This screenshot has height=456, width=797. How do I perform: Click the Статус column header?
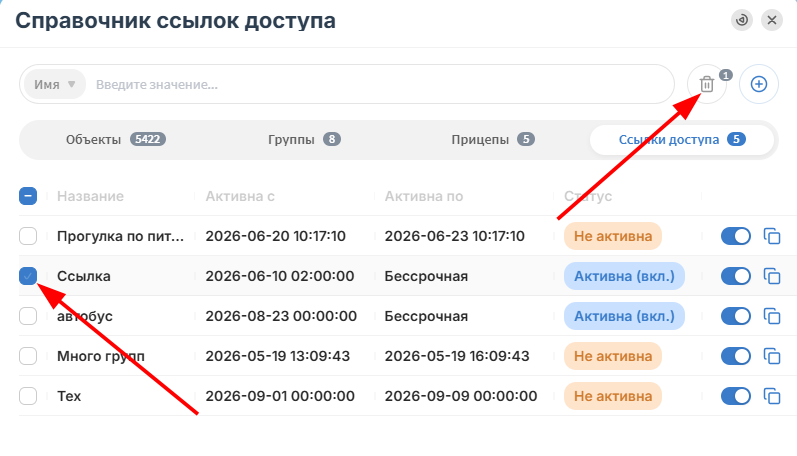coord(588,196)
